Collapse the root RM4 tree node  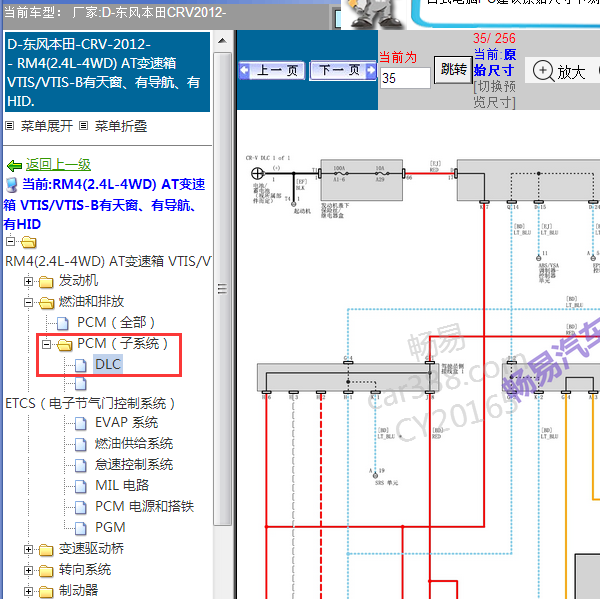(x=10, y=242)
